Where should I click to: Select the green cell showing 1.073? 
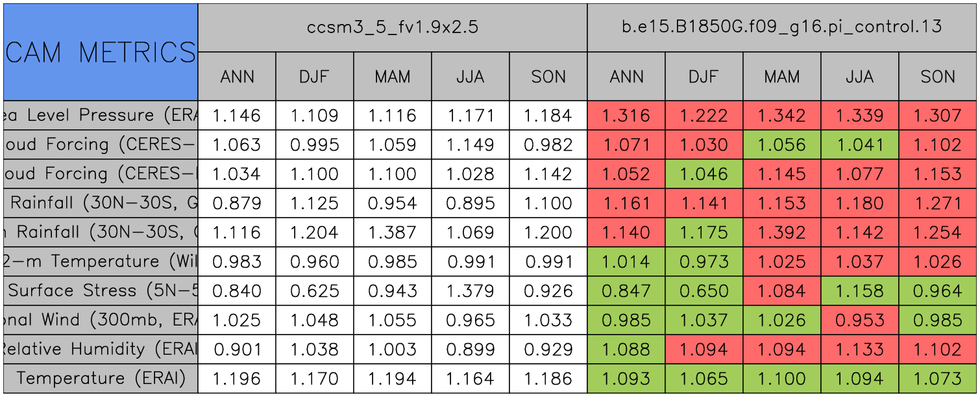[x=938, y=378]
